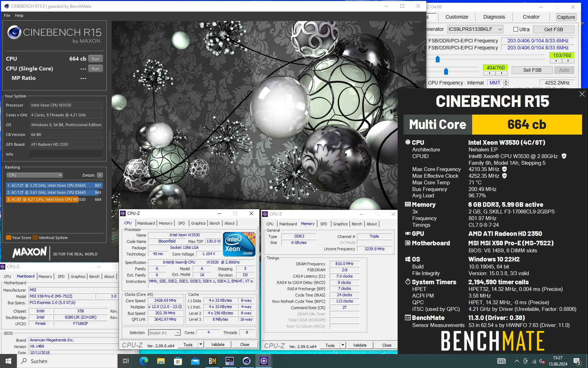Image resolution: width=588 pixels, height=368 pixels.
Task: Increase CPU frequency mode MMT spinner
Action: [506, 81]
